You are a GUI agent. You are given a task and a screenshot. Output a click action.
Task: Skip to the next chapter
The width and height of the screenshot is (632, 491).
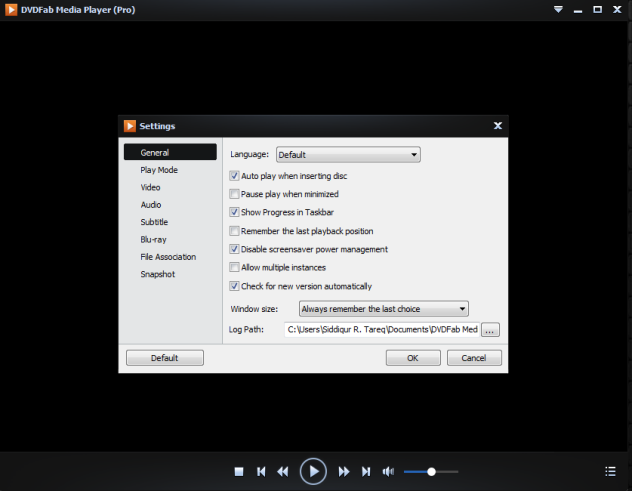click(366, 471)
